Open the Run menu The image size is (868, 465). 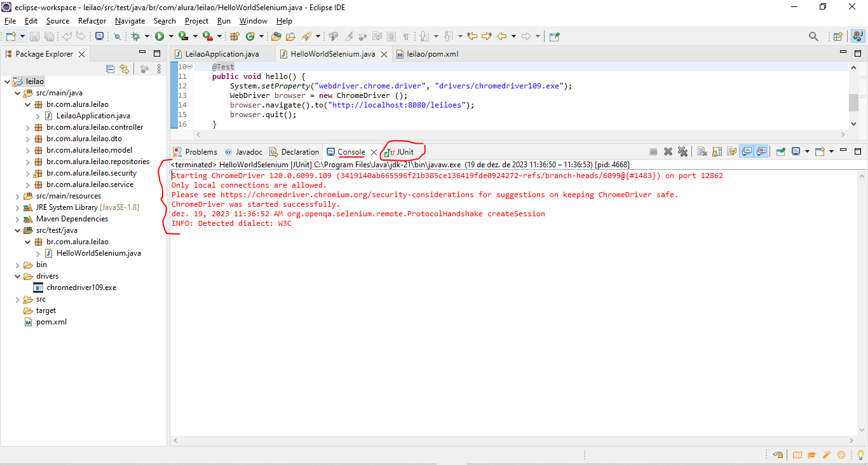(224, 21)
